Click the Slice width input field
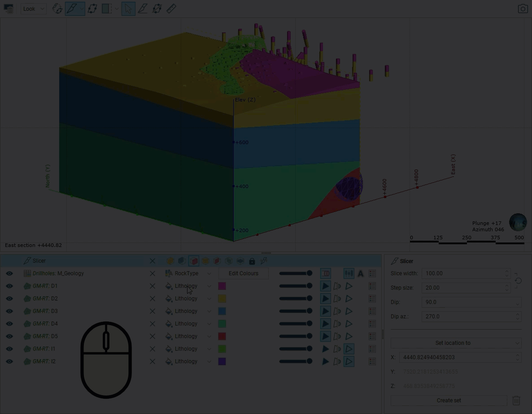Screen dimensions: 532x414 tap(462, 273)
